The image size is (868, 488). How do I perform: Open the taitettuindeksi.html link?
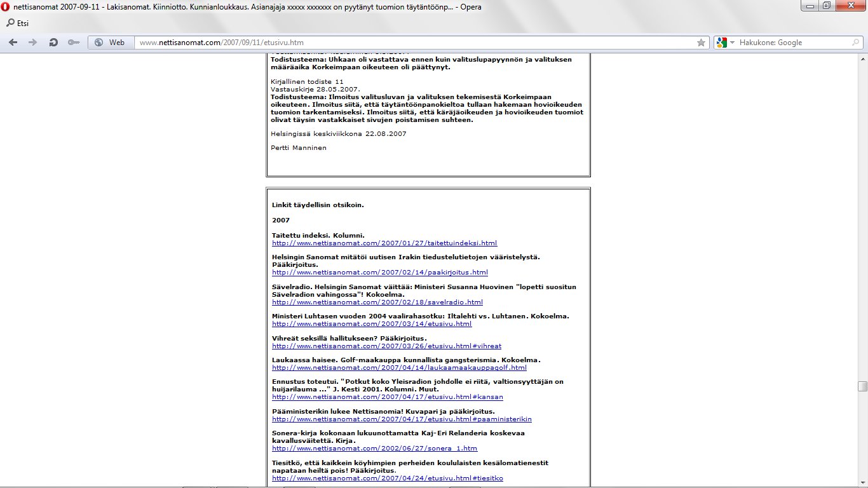coord(384,243)
